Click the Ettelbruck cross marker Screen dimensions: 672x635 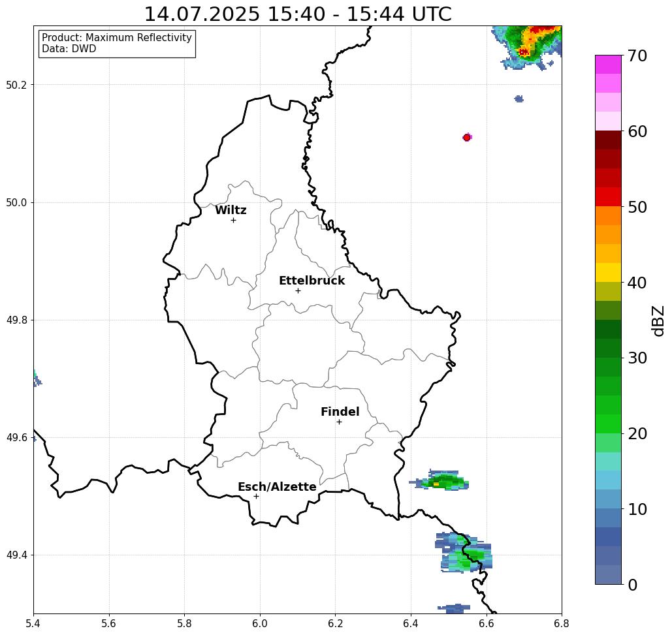pos(298,290)
